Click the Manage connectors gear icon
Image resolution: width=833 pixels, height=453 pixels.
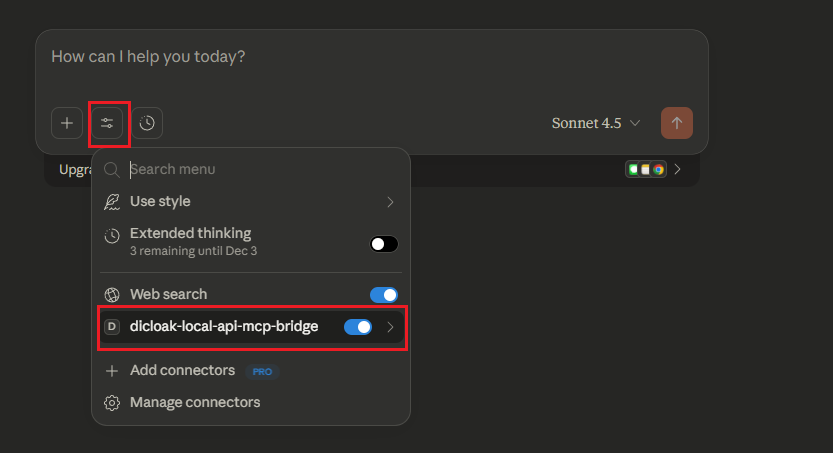[112, 403]
